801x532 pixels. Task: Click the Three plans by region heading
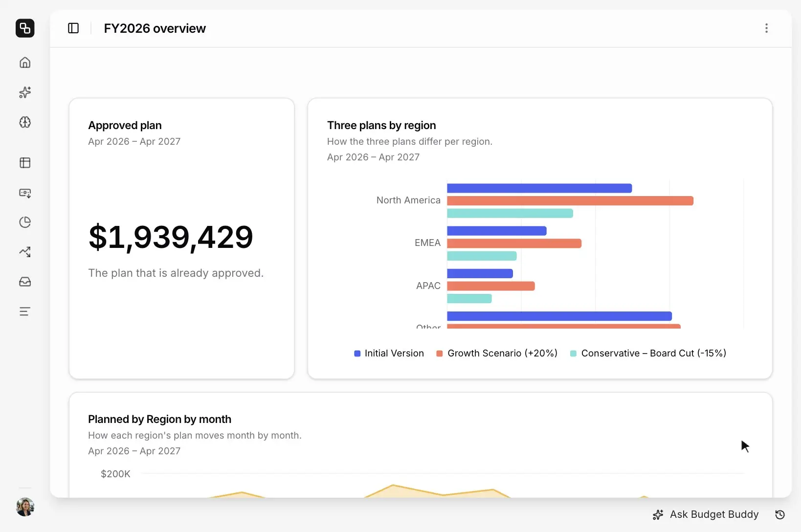pyautogui.click(x=381, y=125)
